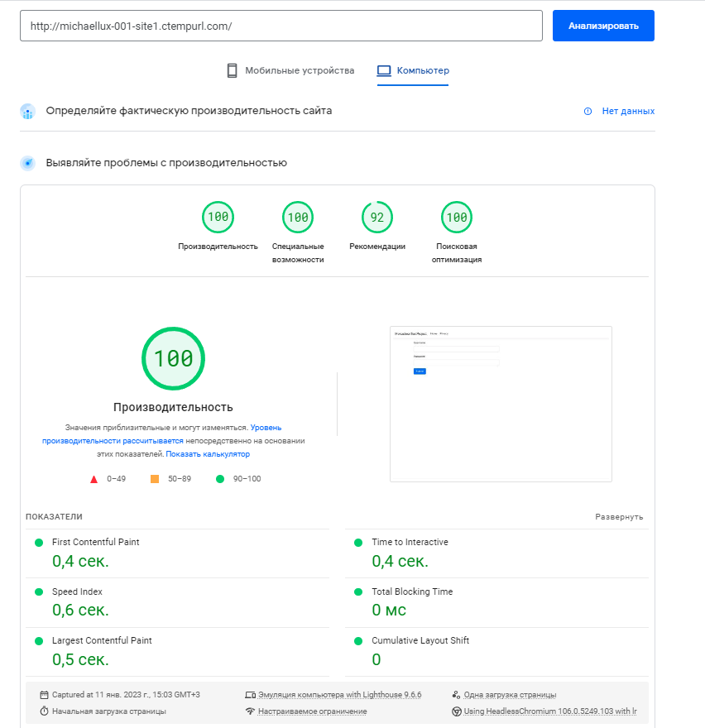Click the 0,6 сек. Speed Index value
Viewport: 705px width, 728px height.
click(80, 610)
